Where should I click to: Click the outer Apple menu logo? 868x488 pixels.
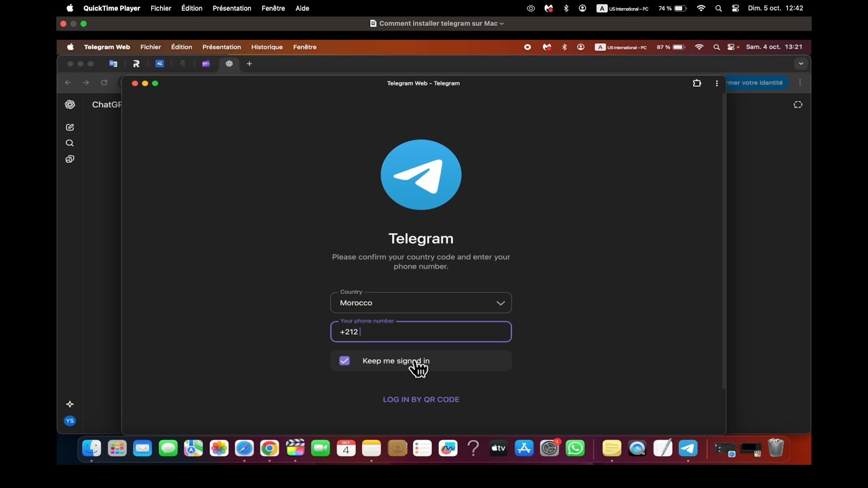click(69, 8)
